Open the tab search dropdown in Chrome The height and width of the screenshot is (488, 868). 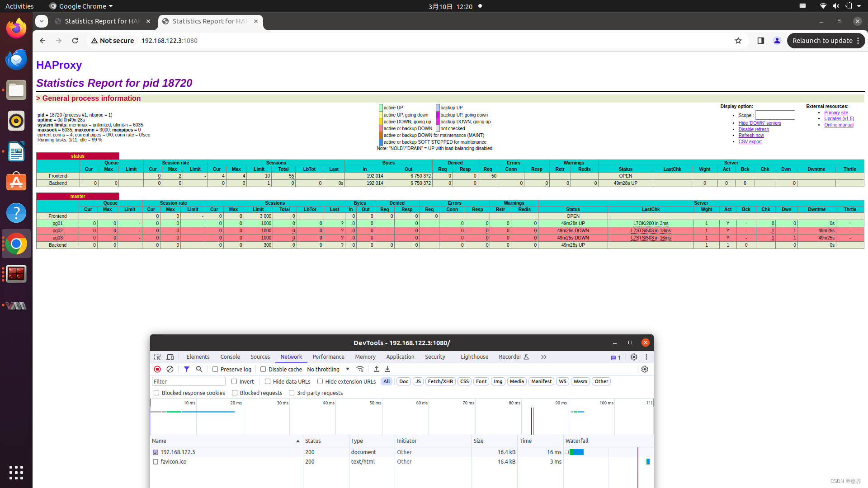click(x=42, y=21)
